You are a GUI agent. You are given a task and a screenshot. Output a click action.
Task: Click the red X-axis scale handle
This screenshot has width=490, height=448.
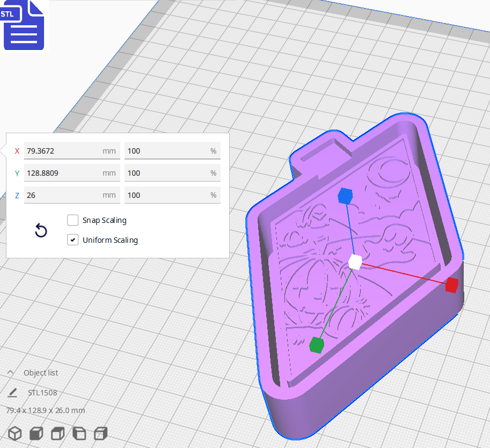(451, 285)
